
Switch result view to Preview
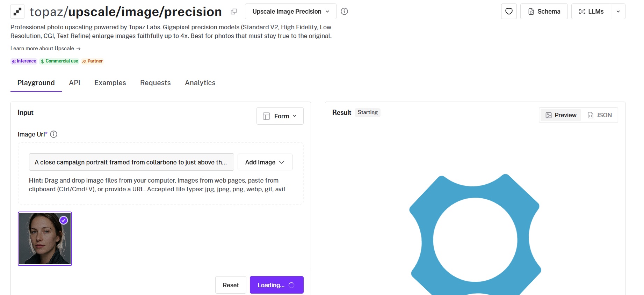point(561,115)
